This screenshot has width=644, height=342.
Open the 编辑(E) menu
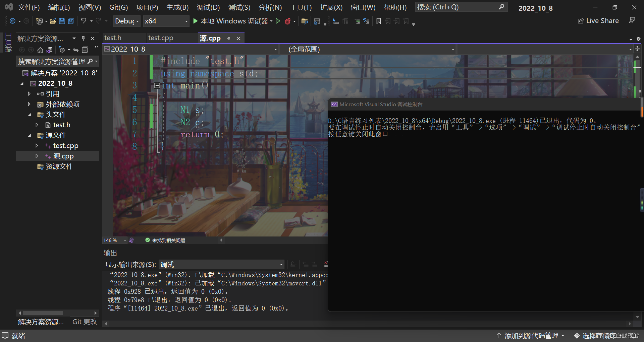[59, 7]
